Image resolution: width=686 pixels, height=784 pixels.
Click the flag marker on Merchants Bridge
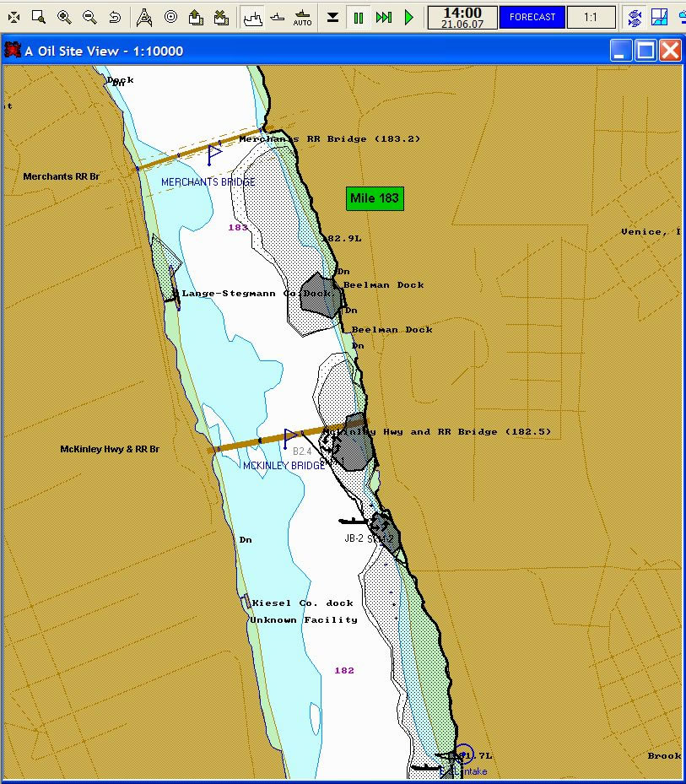pyautogui.click(x=214, y=154)
